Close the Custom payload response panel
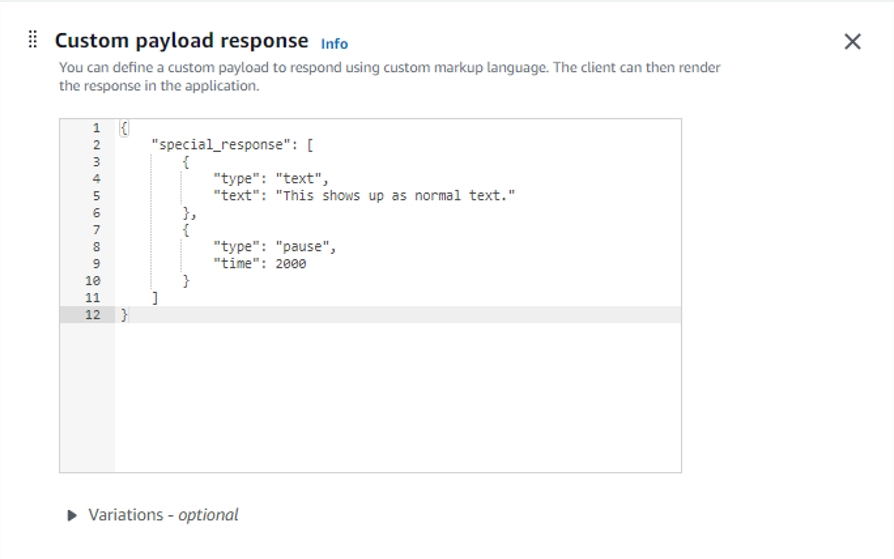 (852, 41)
